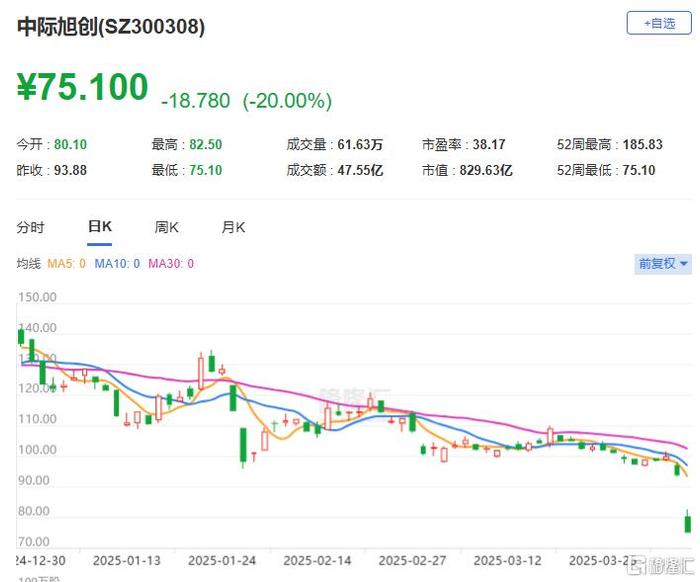Image resolution: width=700 pixels, height=582 pixels.
Task: Select the 日K tab
Action: 100,227
